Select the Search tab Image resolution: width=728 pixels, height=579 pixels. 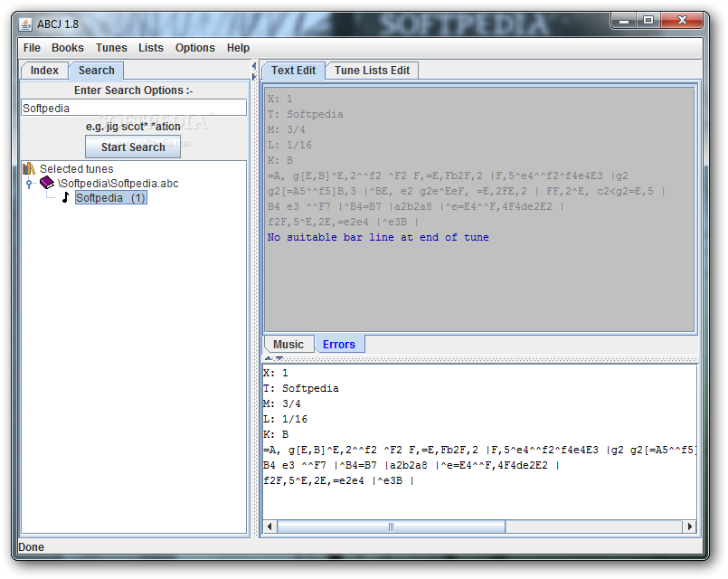97,71
